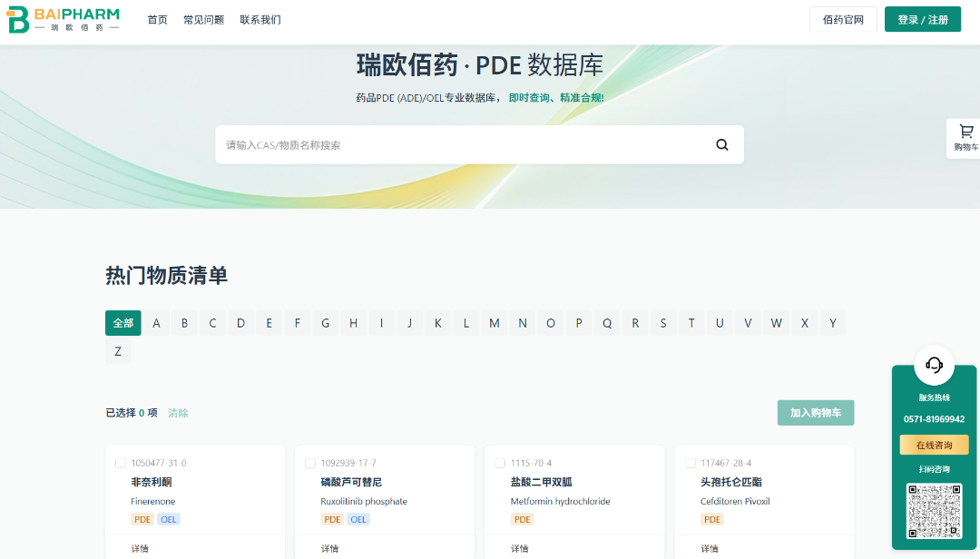Filter substances by letter R

(x=635, y=323)
